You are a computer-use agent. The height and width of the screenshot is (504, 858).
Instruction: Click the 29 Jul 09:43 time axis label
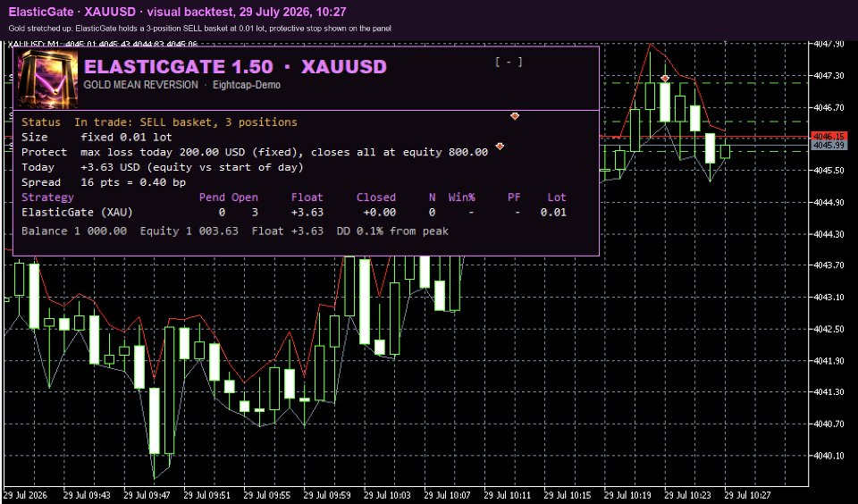pyautogui.click(x=87, y=495)
